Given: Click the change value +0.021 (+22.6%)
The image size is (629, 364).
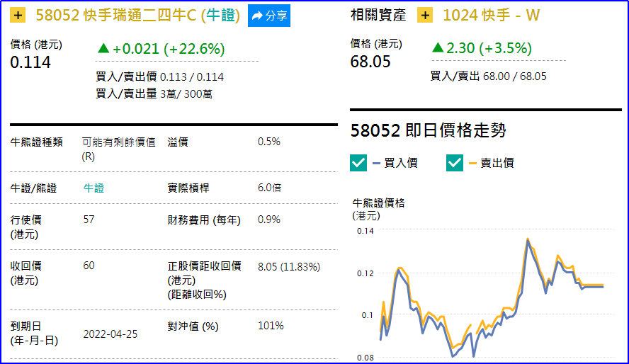Looking at the screenshot, I should click(169, 49).
